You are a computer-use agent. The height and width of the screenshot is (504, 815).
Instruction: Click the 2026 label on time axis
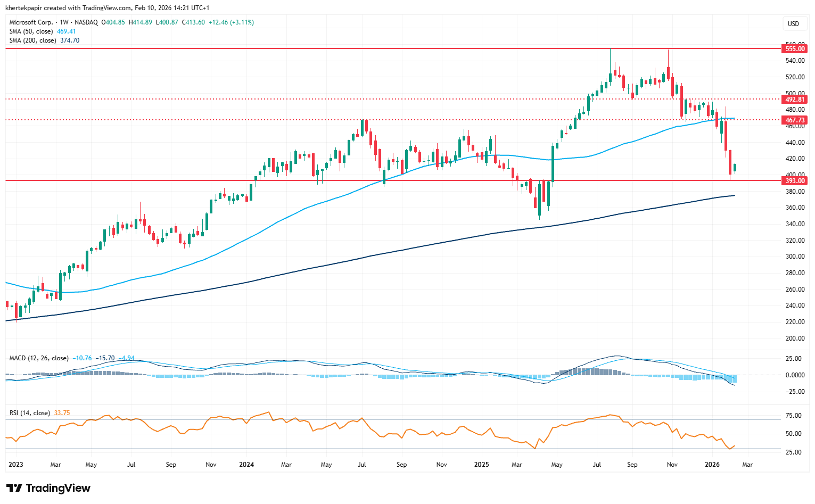pyautogui.click(x=712, y=465)
